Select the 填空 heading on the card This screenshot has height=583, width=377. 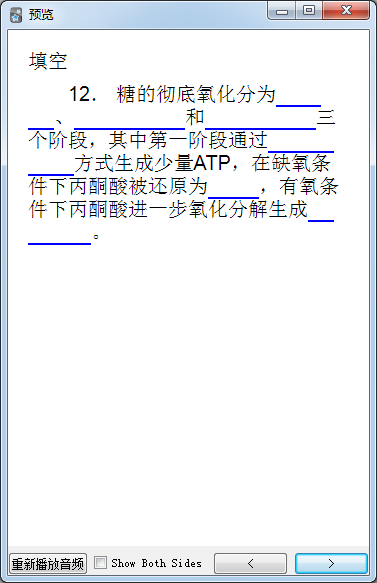coord(48,61)
